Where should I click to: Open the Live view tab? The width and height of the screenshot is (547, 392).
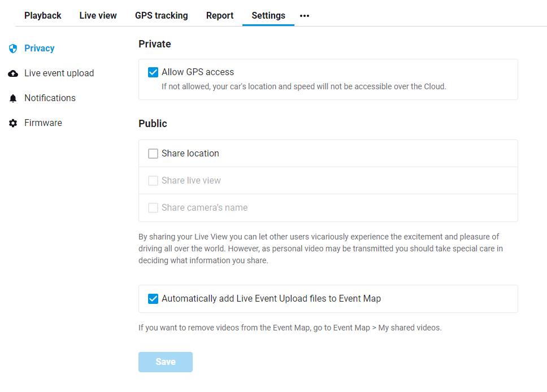pos(98,16)
